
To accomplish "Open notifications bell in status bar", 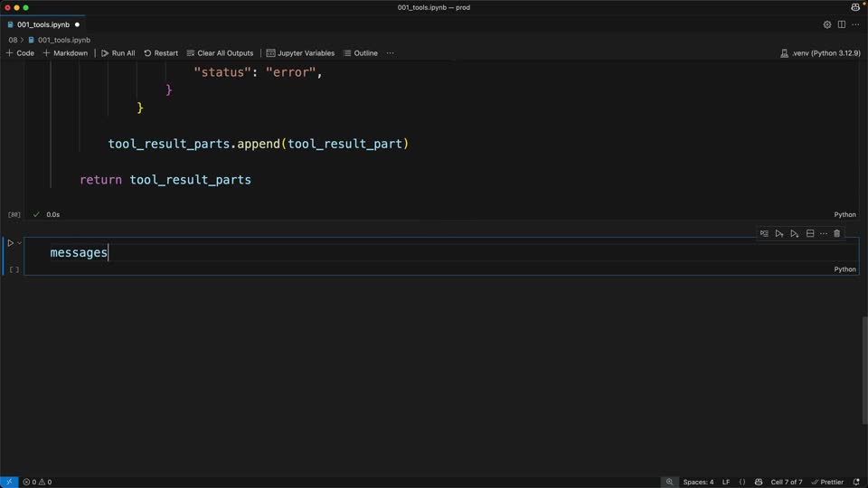I will point(856,482).
